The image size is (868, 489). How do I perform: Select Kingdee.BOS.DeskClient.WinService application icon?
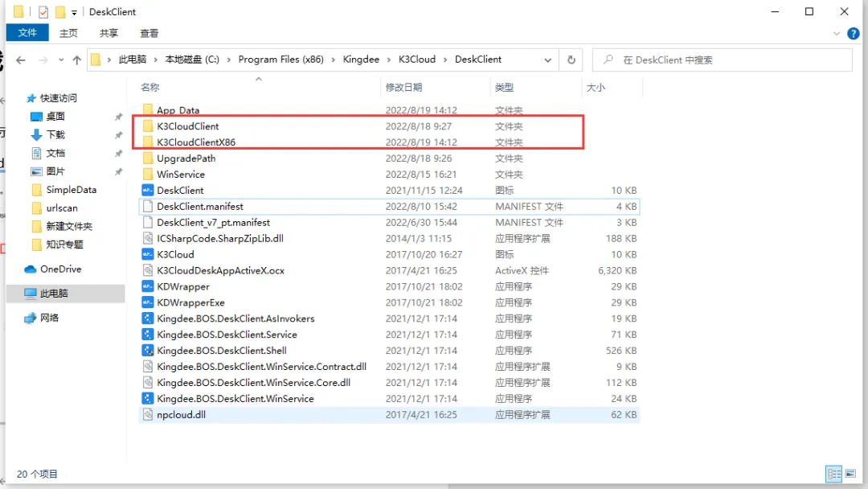147,399
